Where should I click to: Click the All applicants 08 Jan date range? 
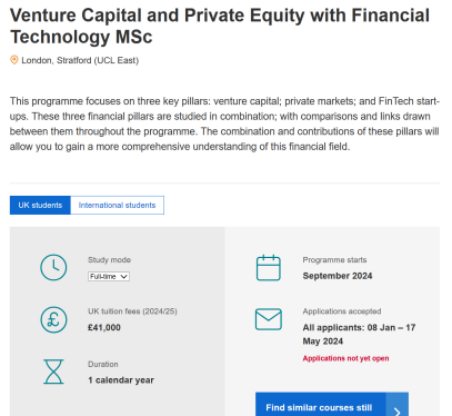click(x=359, y=334)
